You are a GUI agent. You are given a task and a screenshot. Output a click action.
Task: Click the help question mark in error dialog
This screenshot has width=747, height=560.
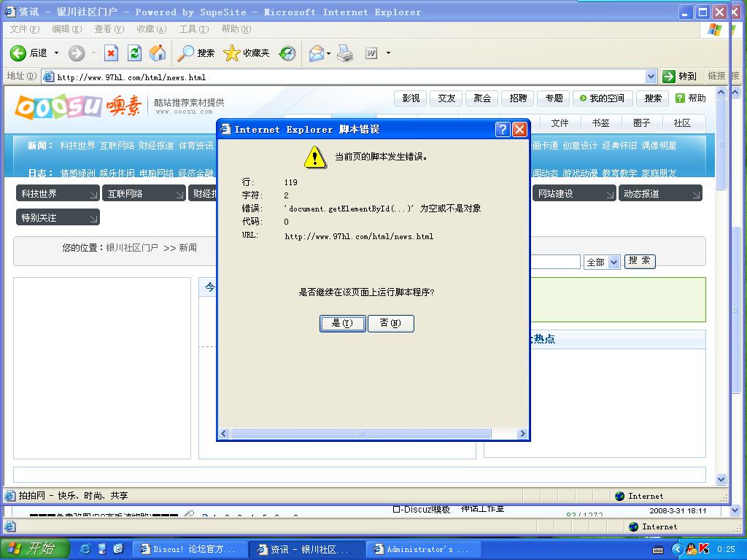(x=503, y=129)
